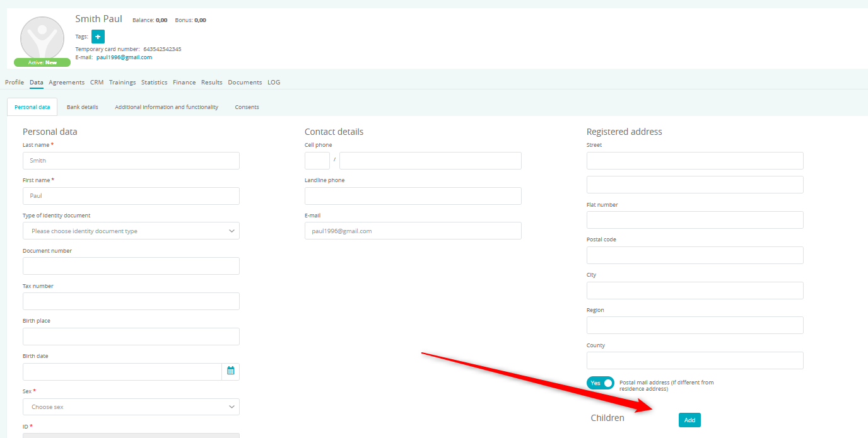The height and width of the screenshot is (438, 868).
Task: Focus the first Street address field
Action: click(x=695, y=161)
